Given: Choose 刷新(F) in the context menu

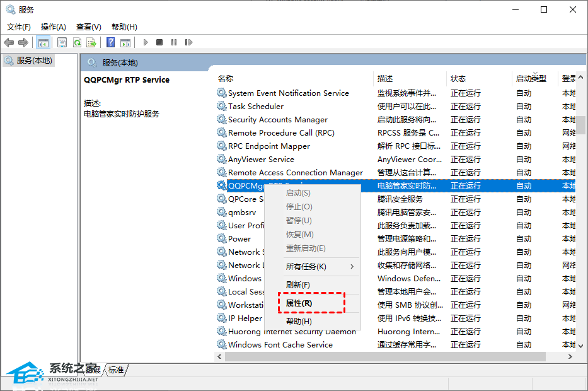Looking at the screenshot, I should click(x=313, y=285).
